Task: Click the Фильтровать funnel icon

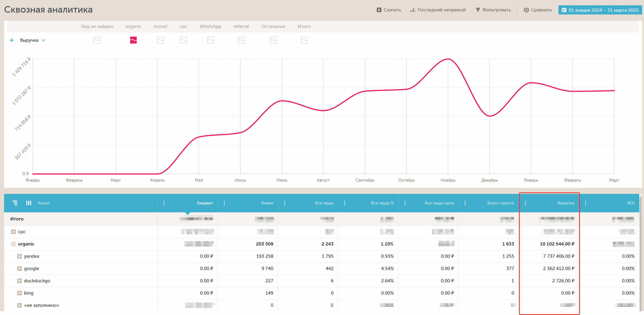Action: tap(478, 10)
